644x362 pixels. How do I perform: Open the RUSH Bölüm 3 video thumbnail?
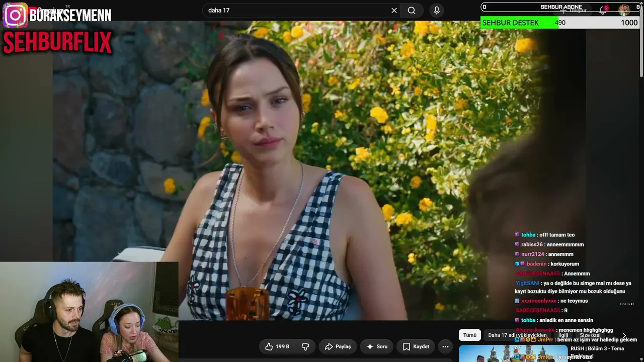tap(513, 353)
